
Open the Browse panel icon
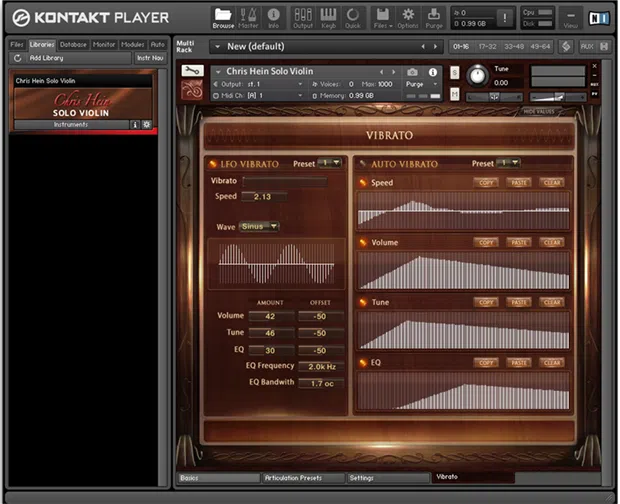click(x=223, y=16)
